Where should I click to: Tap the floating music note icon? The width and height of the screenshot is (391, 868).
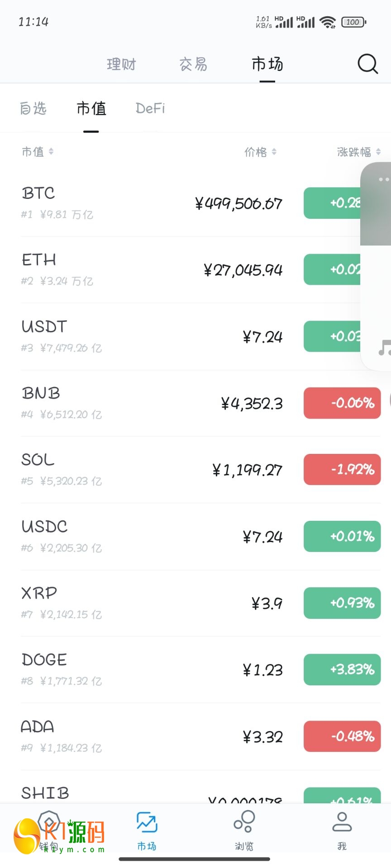click(384, 348)
